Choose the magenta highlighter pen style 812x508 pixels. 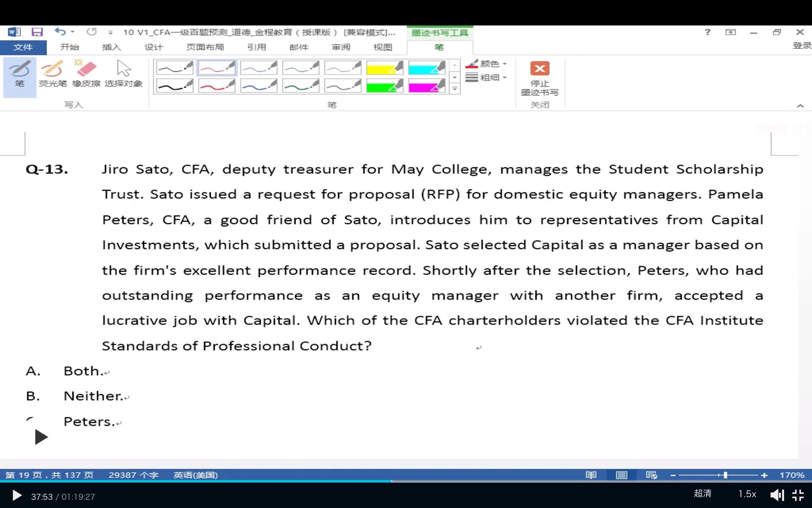pyautogui.click(x=427, y=86)
